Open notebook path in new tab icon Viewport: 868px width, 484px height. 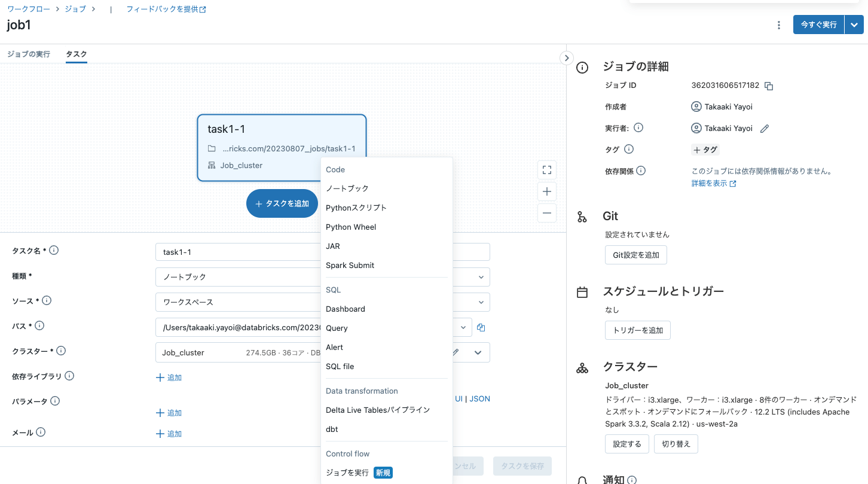(481, 327)
